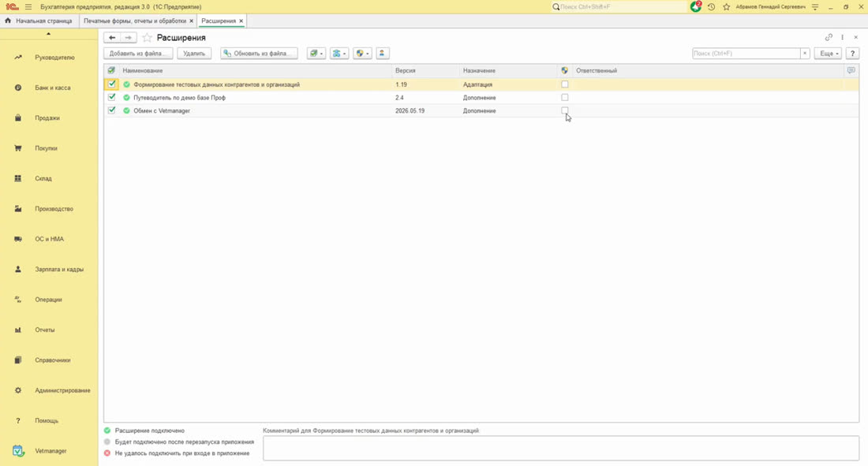Open the service settings icon beside user name

815,6
